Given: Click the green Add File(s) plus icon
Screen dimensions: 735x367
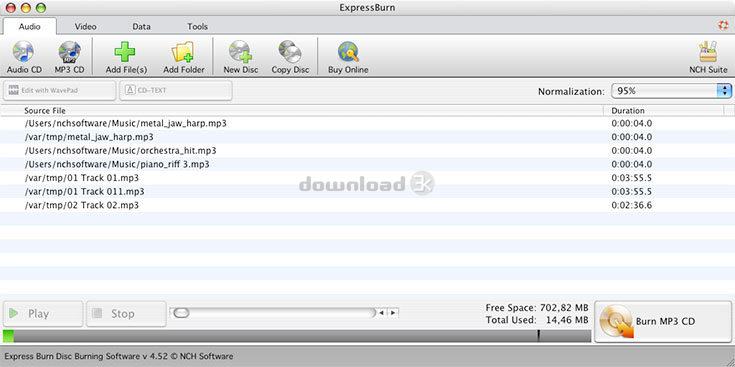Looking at the screenshot, I should pyautogui.click(x=125, y=52).
